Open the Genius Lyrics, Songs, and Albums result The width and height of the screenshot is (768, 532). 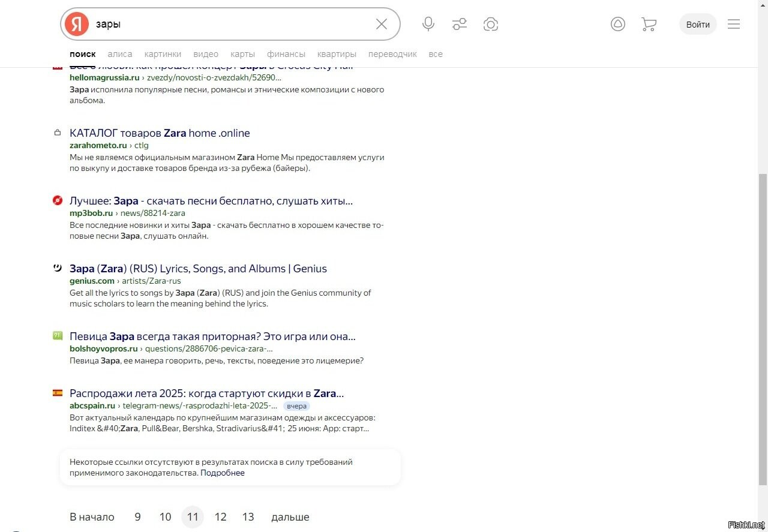pos(198,269)
